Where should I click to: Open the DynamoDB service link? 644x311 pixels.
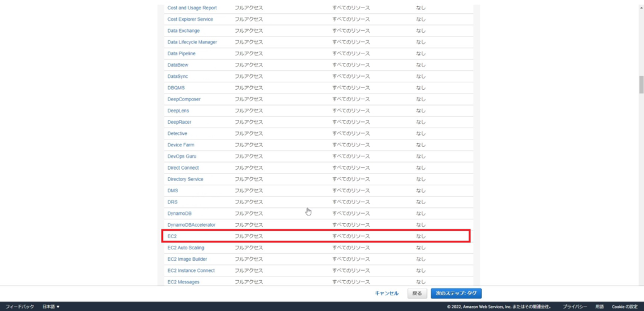coord(179,214)
